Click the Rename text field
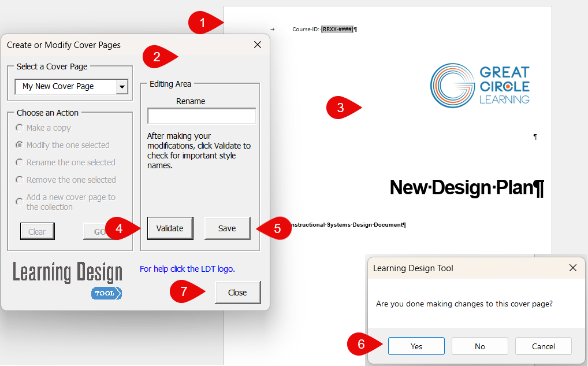 pyautogui.click(x=201, y=116)
